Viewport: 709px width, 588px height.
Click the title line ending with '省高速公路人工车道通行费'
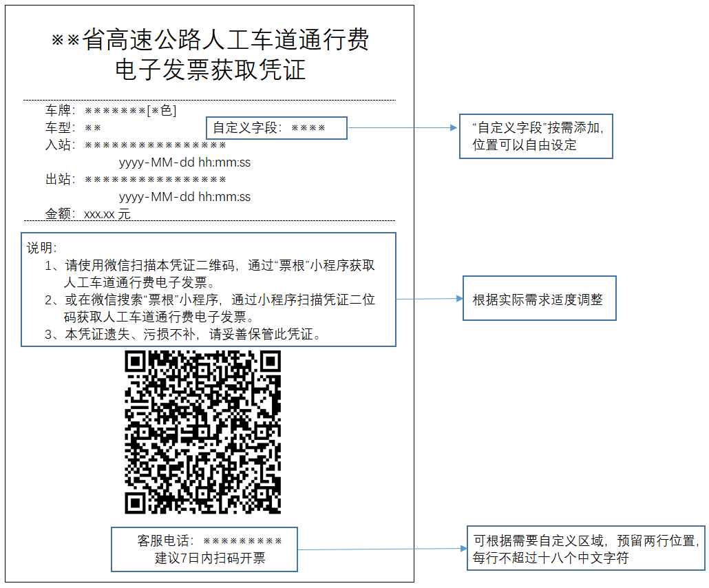click(210, 39)
